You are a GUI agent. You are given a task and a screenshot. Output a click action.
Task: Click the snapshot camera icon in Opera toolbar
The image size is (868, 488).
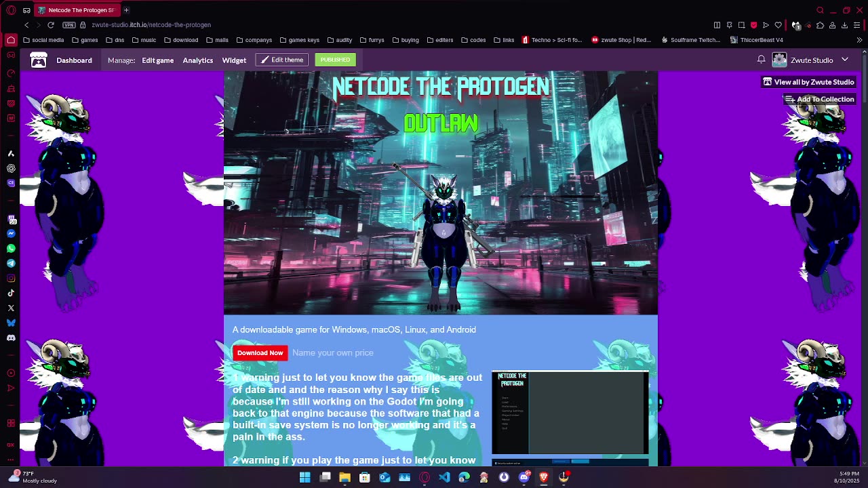[x=741, y=25]
